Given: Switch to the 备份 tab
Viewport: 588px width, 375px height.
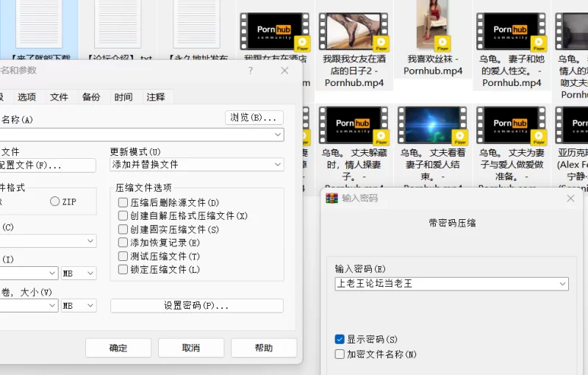Looking at the screenshot, I should [x=91, y=97].
